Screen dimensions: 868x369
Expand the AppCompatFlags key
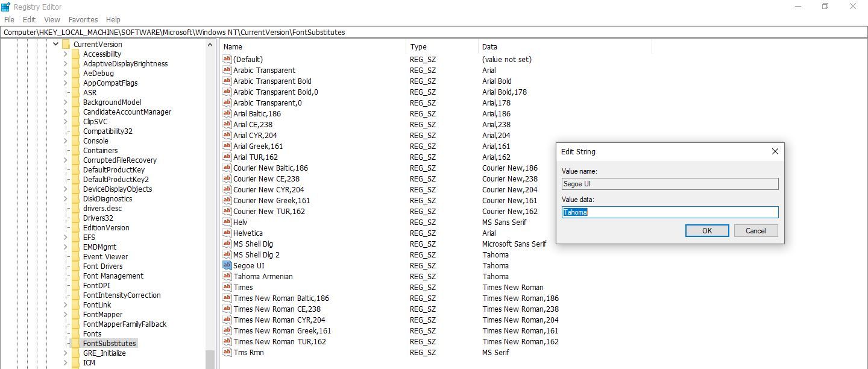66,83
